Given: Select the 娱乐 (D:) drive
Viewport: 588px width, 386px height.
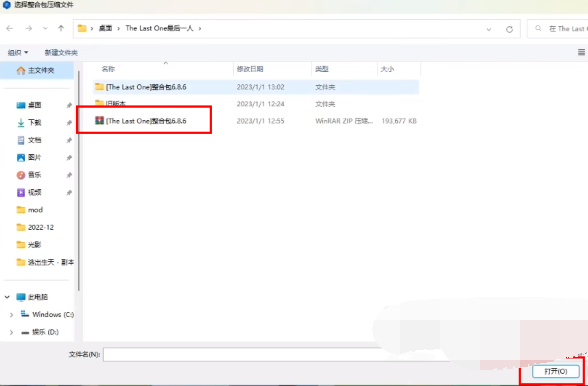Looking at the screenshot, I should click(40, 332).
